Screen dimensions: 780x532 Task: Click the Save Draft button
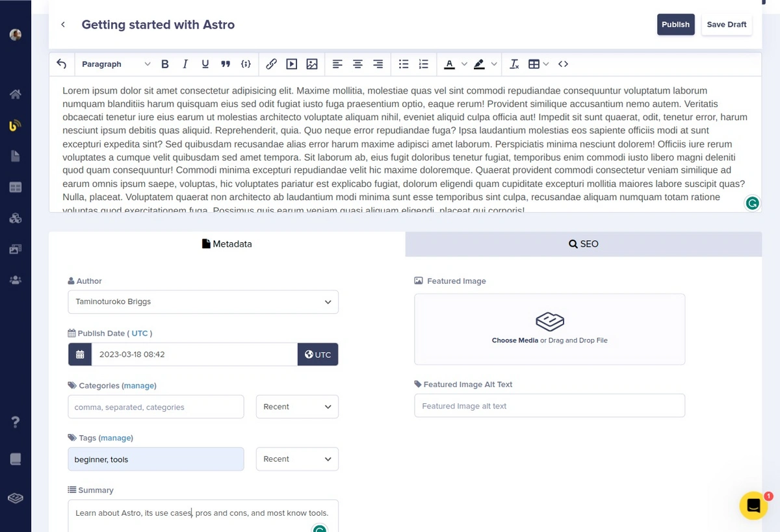727,25
